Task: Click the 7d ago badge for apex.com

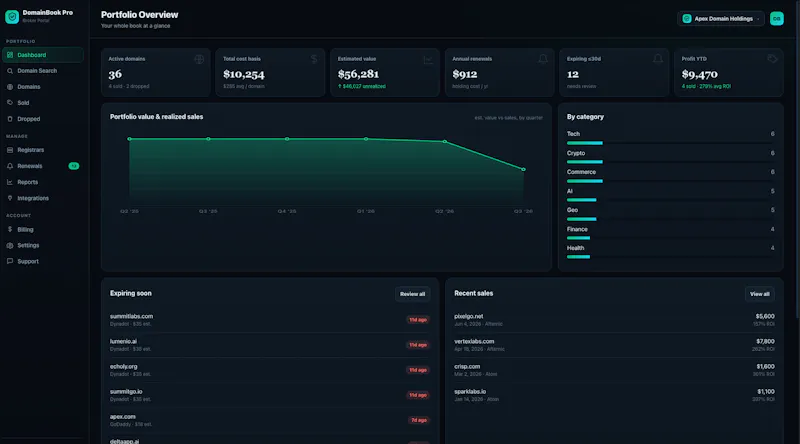Action: tap(419, 421)
